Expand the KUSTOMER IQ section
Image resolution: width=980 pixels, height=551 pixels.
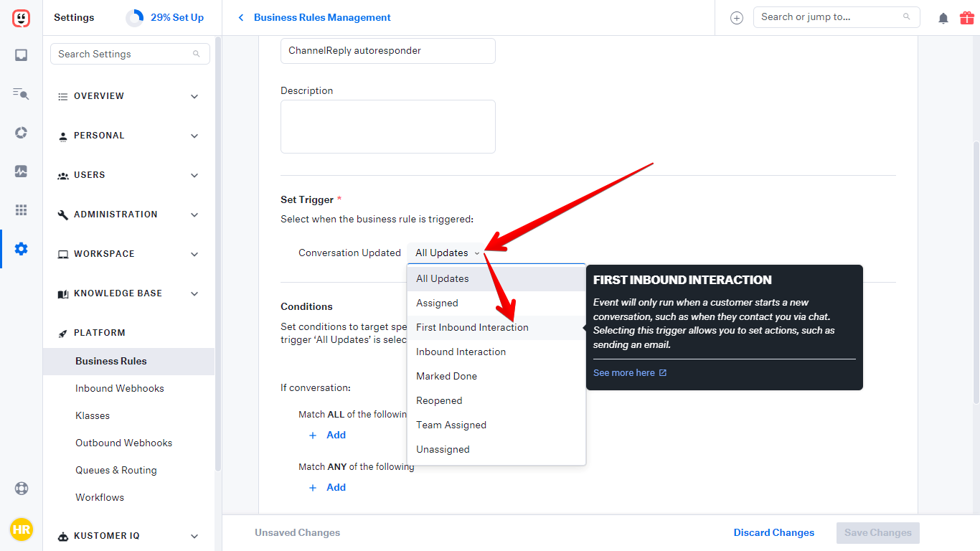[x=128, y=536]
